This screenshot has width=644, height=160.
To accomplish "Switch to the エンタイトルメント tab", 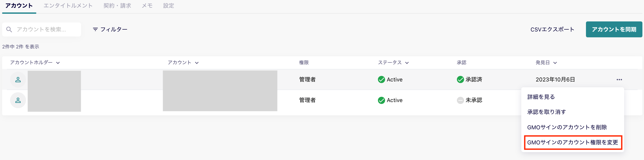I will click(x=68, y=5).
